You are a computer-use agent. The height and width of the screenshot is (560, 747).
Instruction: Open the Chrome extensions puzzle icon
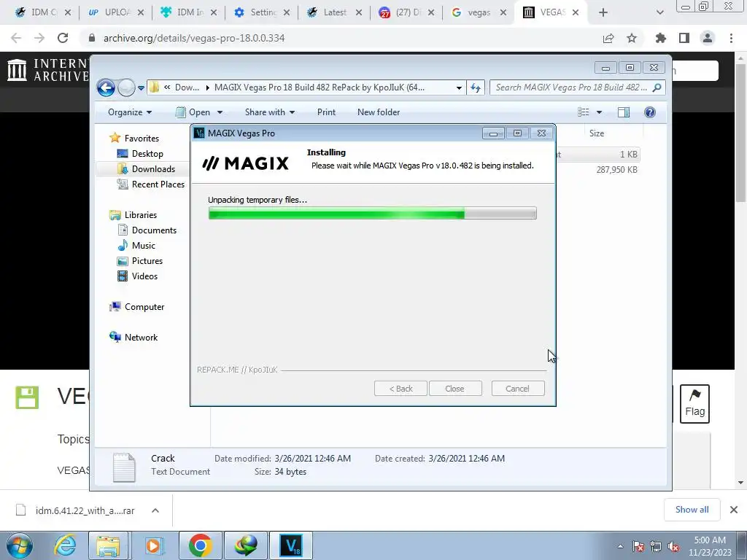tap(661, 38)
